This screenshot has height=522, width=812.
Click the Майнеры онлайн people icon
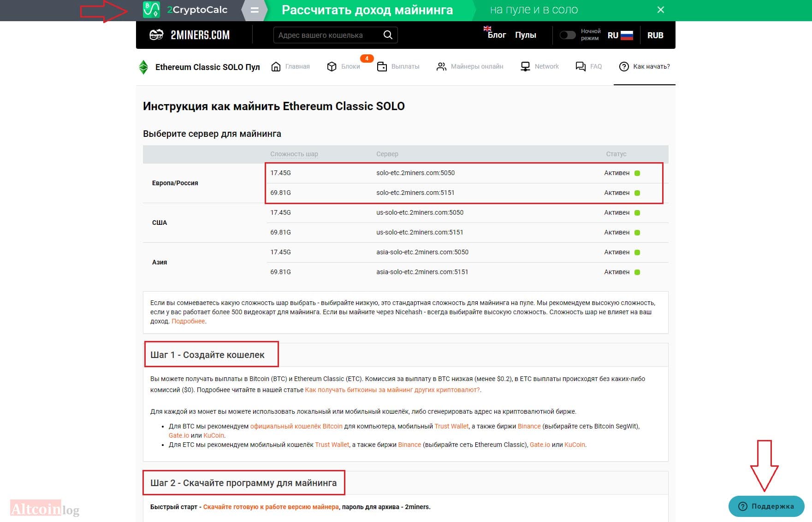click(x=441, y=66)
